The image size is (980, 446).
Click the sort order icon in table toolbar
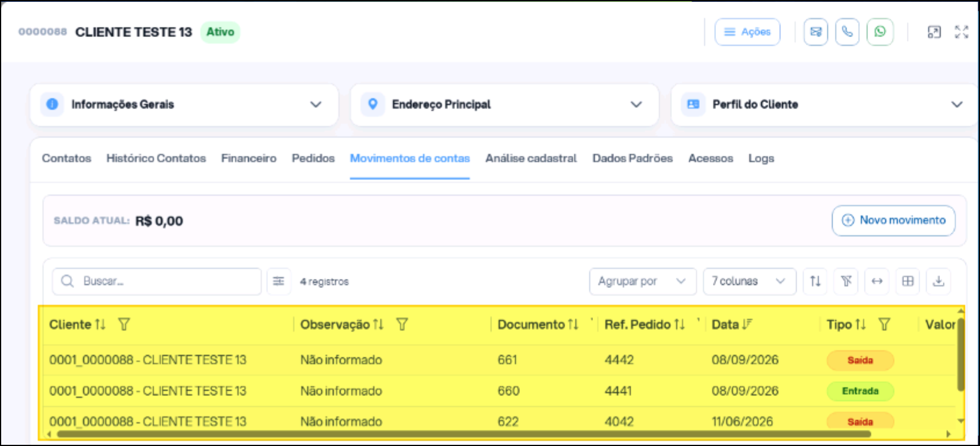pos(815,281)
